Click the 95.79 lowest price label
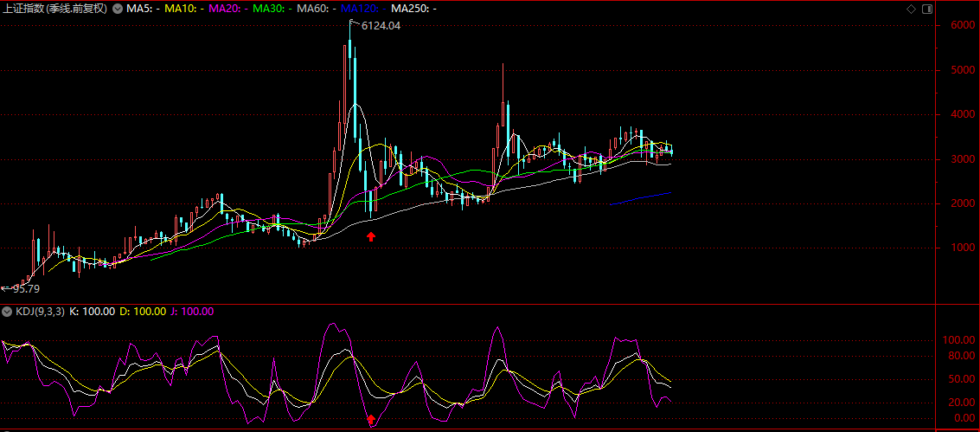Viewport: 980px width, 432px height. pos(26,289)
